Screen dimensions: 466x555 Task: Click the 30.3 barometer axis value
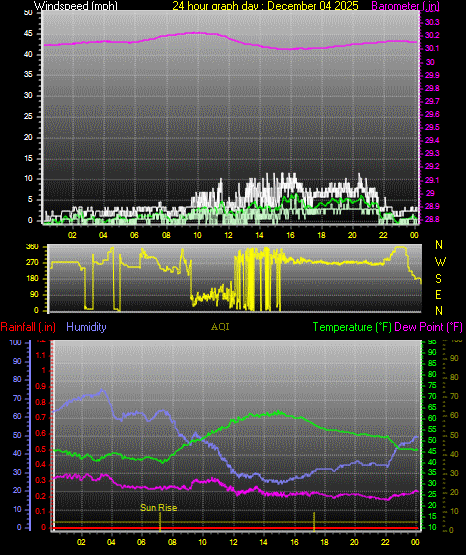pos(432,22)
